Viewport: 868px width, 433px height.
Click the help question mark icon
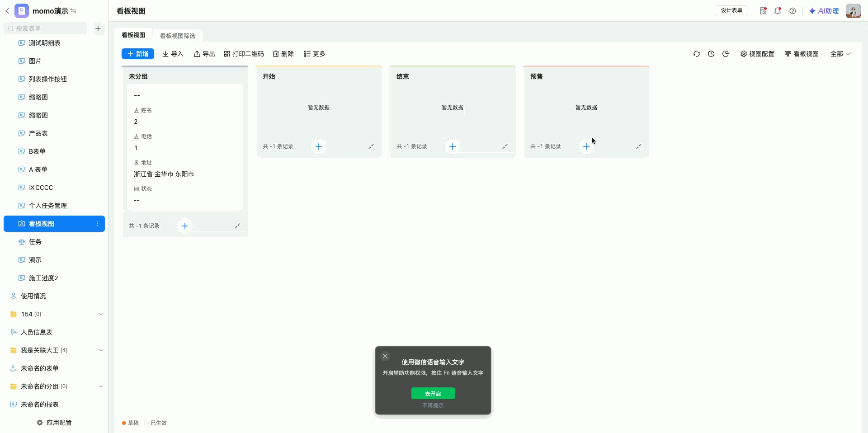point(793,11)
